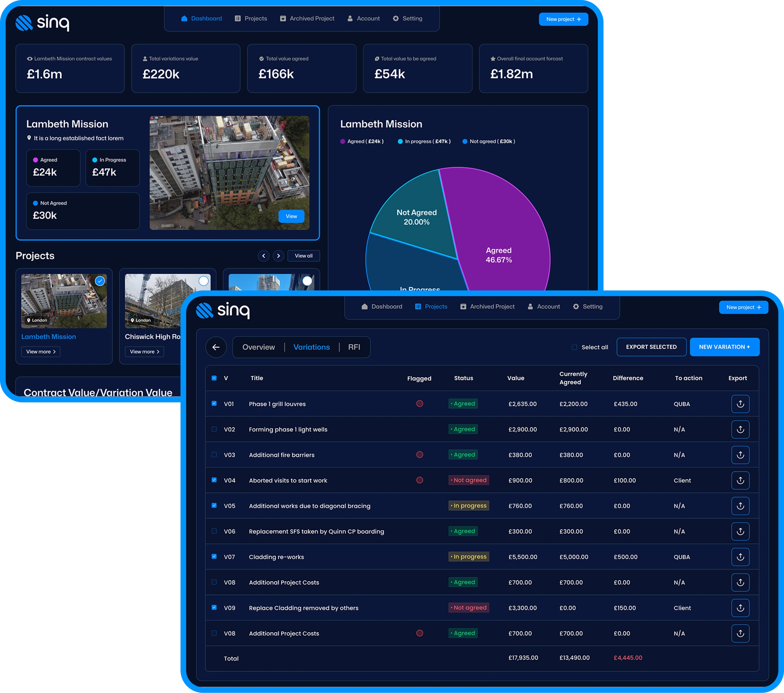Click icon beside Total value to be agreed
784x693 pixels.
tap(377, 59)
